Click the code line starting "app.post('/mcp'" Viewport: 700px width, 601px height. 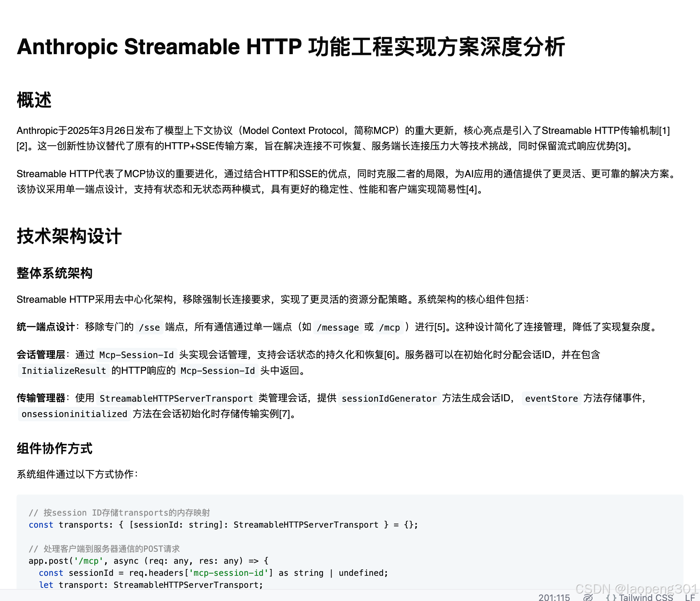(x=148, y=561)
